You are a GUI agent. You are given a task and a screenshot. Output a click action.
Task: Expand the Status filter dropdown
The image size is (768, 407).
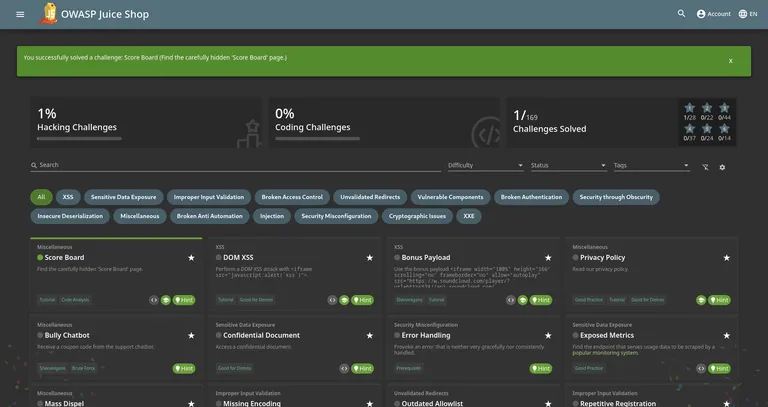click(568, 166)
